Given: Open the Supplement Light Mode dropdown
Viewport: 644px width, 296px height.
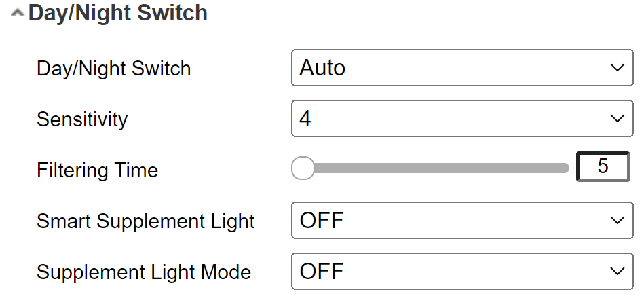Looking at the screenshot, I should point(461,272).
